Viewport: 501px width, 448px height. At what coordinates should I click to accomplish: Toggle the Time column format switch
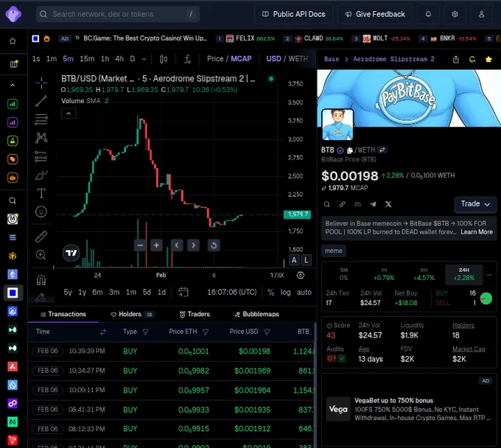103,332
